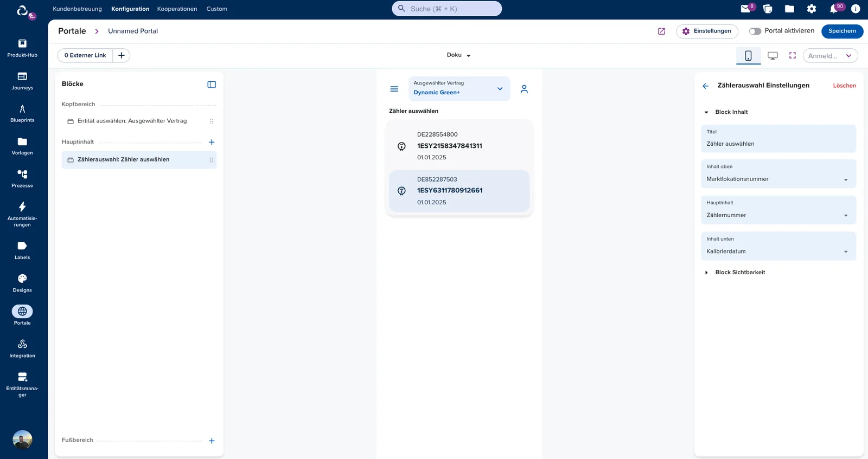Open Hauptinhalt Zählernummer dropdown
Image resolution: width=868 pixels, height=459 pixels.
778,210
